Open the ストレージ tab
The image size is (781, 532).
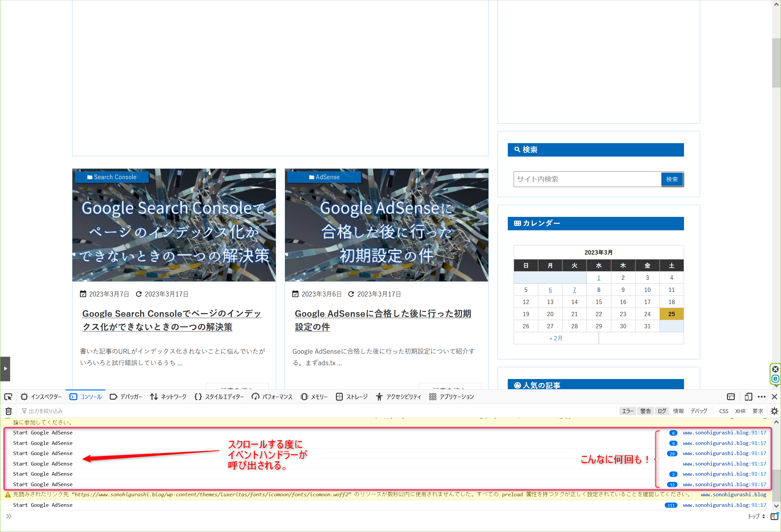pos(352,397)
